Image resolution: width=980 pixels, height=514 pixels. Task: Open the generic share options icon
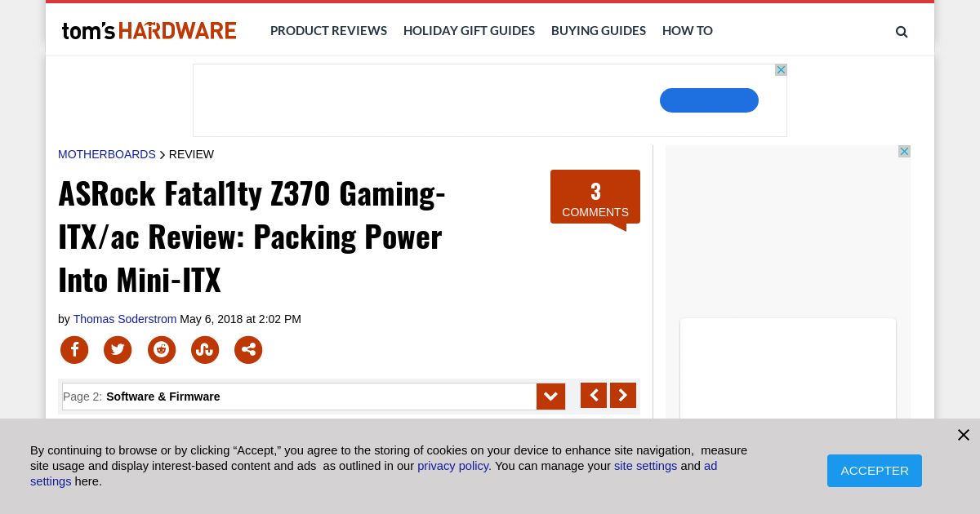(x=248, y=350)
